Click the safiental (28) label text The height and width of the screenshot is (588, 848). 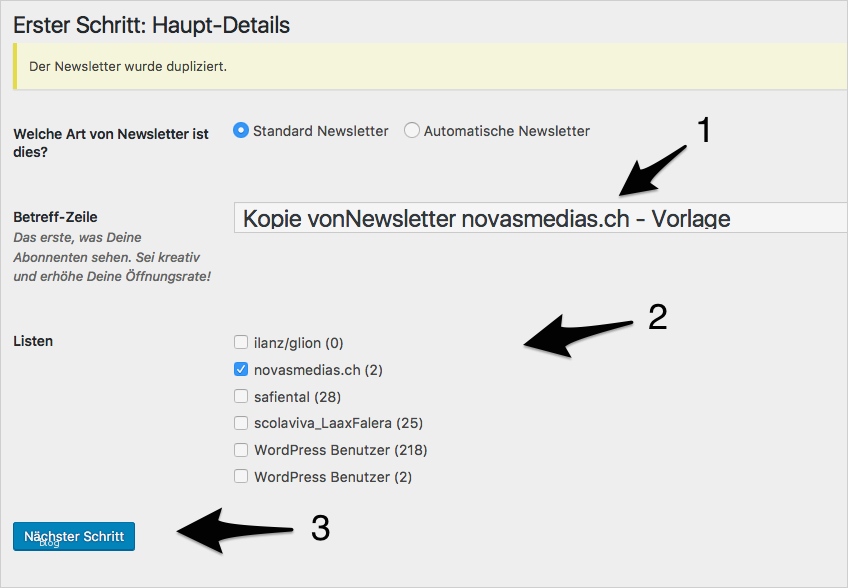(299, 396)
